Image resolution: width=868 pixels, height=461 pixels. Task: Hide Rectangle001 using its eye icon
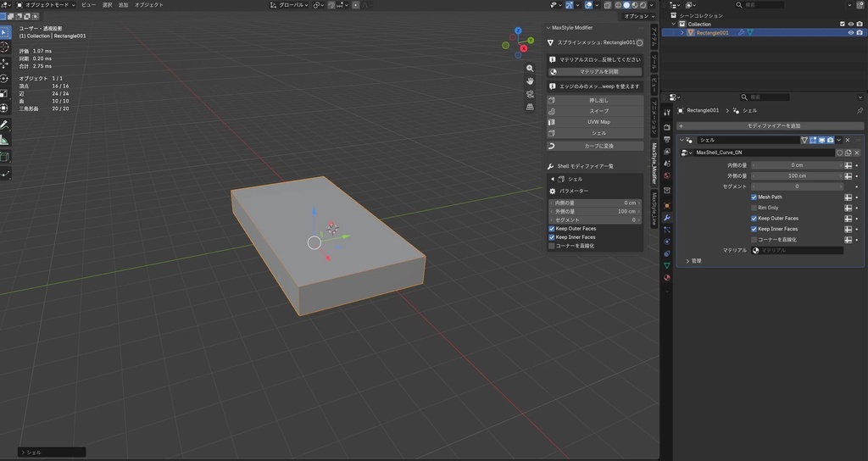(x=851, y=33)
